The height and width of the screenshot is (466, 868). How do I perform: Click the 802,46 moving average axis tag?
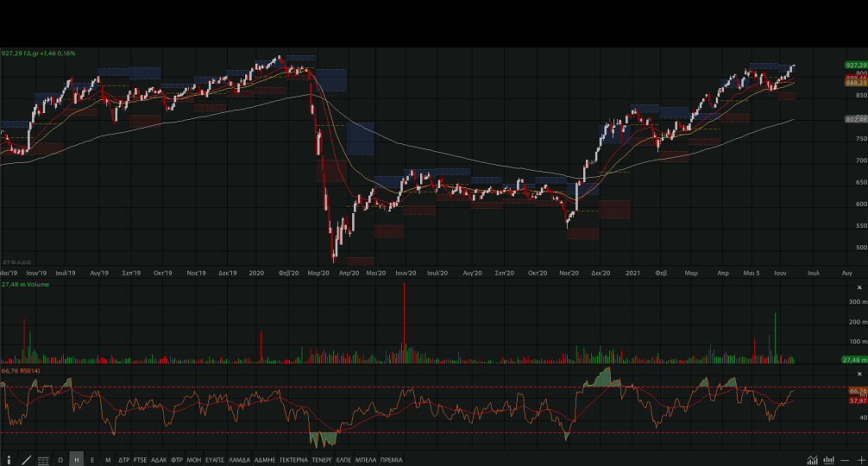pos(856,120)
